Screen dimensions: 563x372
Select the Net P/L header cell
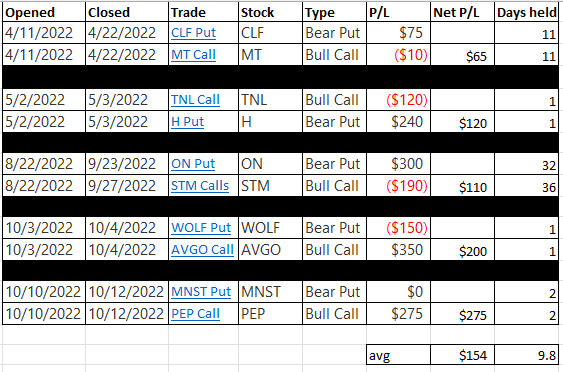[462, 12]
